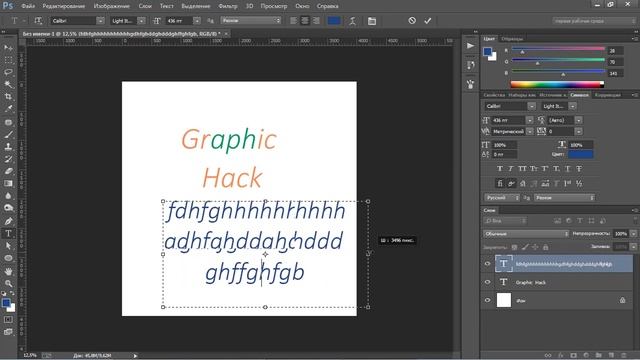Hide the Graphic Hack text layer
Image resolution: width=640 pixels, height=360 pixels.
coord(487,282)
